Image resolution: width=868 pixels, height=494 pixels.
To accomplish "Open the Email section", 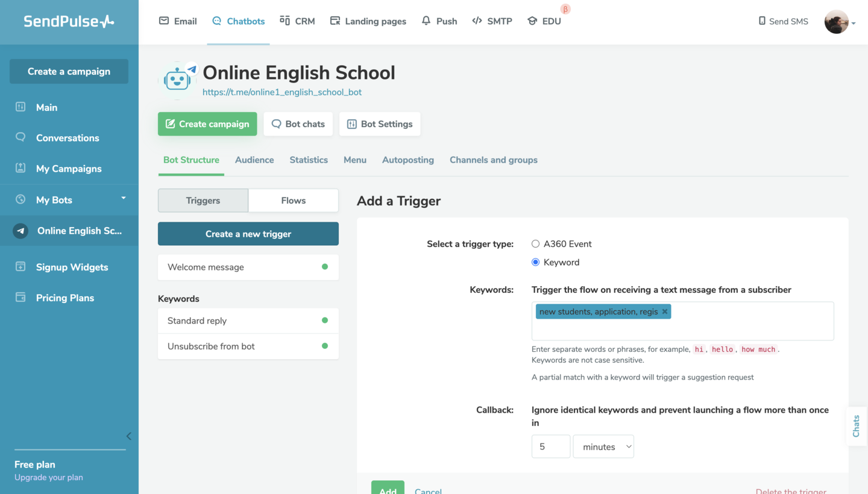I will click(x=178, y=21).
